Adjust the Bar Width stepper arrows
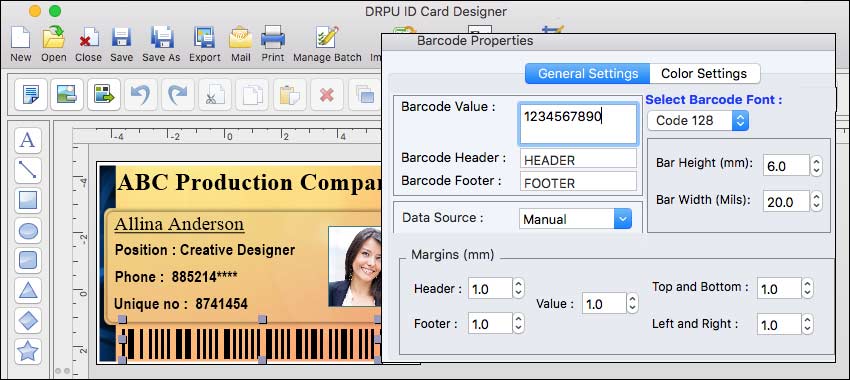The image size is (850, 380). pos(816,202)
